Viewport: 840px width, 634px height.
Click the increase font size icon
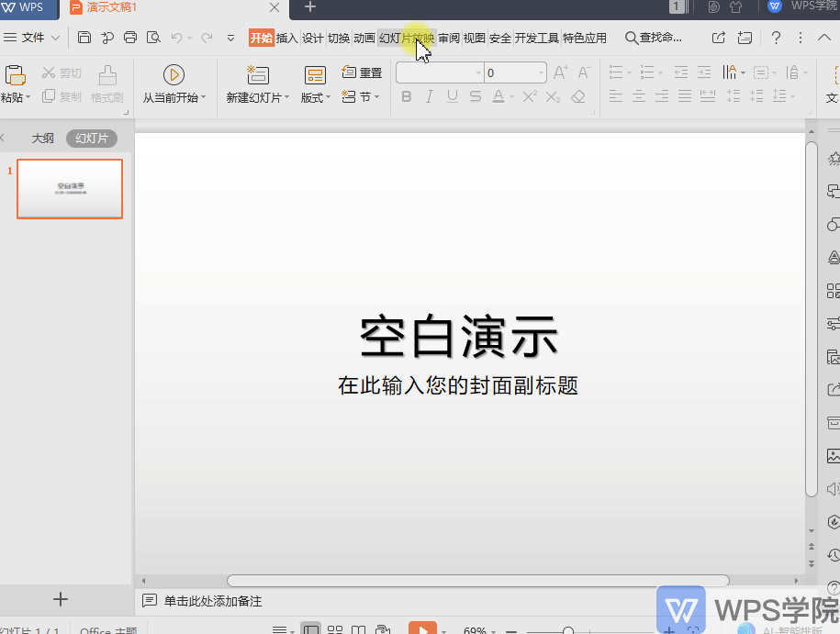560,72
